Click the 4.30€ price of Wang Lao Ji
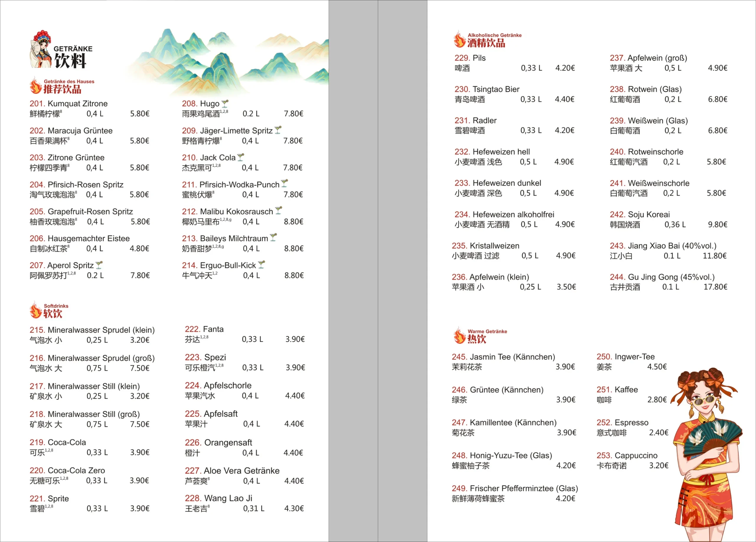Image resolution: width=756 pixels, height=542 pixels. 294,508
